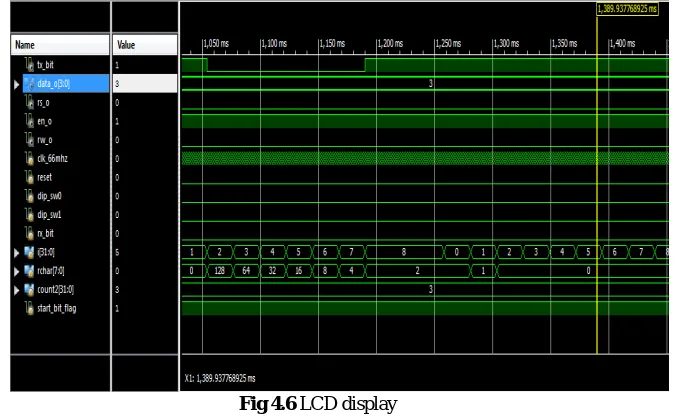The height and width of the screenshot is (416, 674).
Task: Click the 1,400 ms ruler mark
Action: [622, 43]
